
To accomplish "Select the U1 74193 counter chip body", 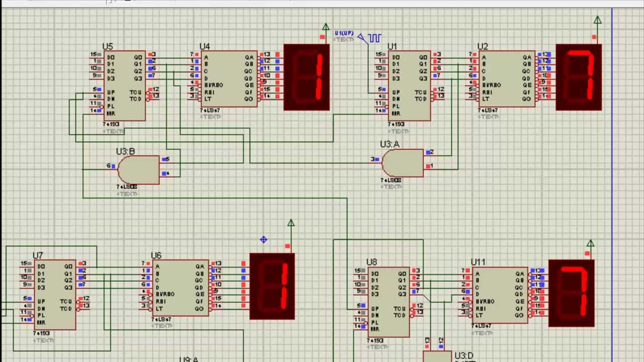I will pos(409,85).
